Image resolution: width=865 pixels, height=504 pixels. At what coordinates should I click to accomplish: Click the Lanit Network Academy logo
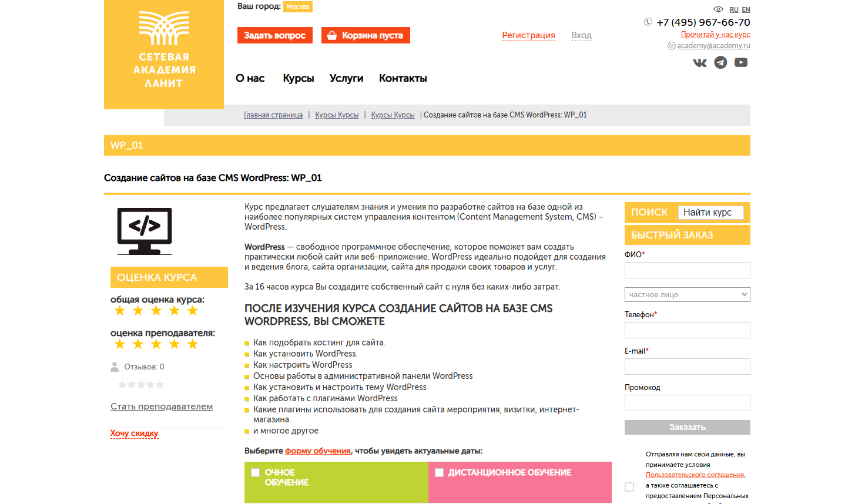pyautogui.click(x=164, y=54)
